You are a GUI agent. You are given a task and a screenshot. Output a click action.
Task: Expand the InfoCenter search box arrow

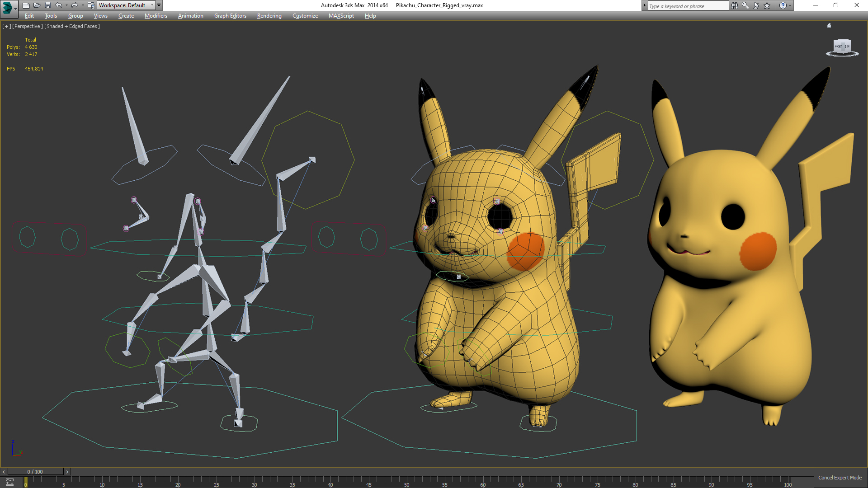pos(644,5)
